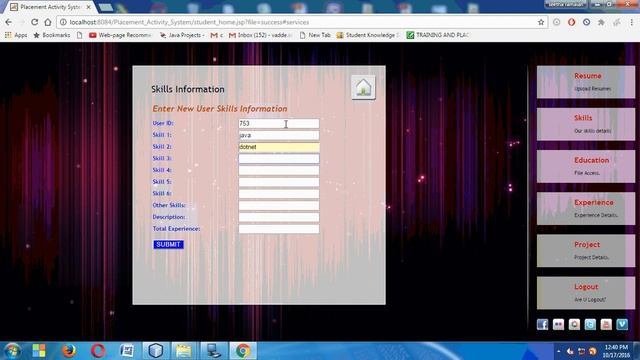Open Education menu in sidebar
Image resolution: width=640 pixels, height=360 pixels.
(586, 166)
